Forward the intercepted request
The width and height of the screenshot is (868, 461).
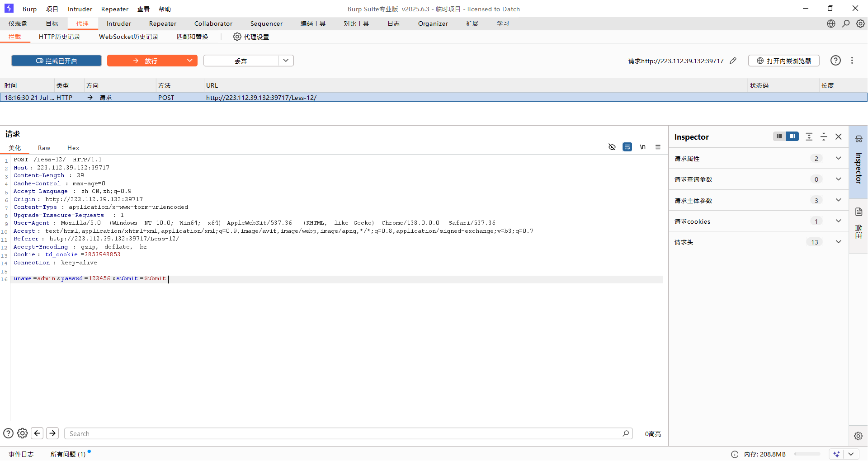click(145, 61)
